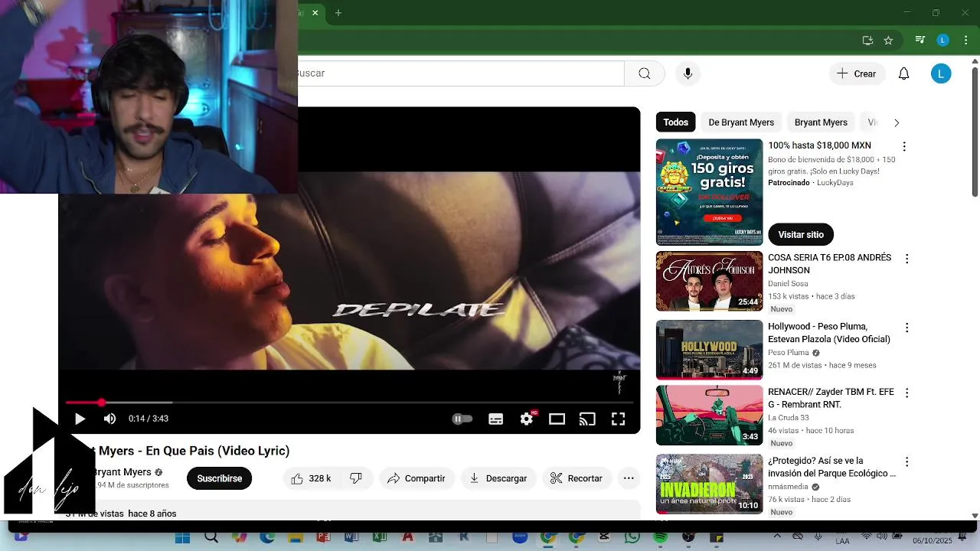Bookmark this page with the star
The image size is (980, 551).
coord(888,41)
